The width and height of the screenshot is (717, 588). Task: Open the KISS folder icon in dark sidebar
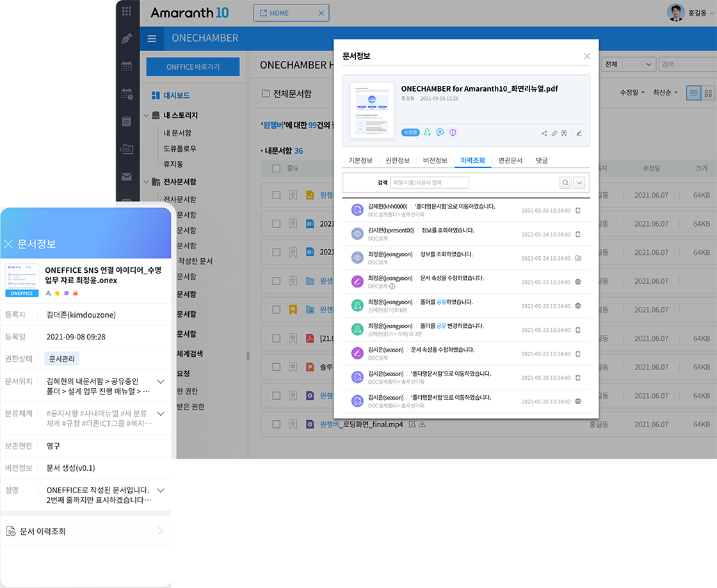pos(126,149)
